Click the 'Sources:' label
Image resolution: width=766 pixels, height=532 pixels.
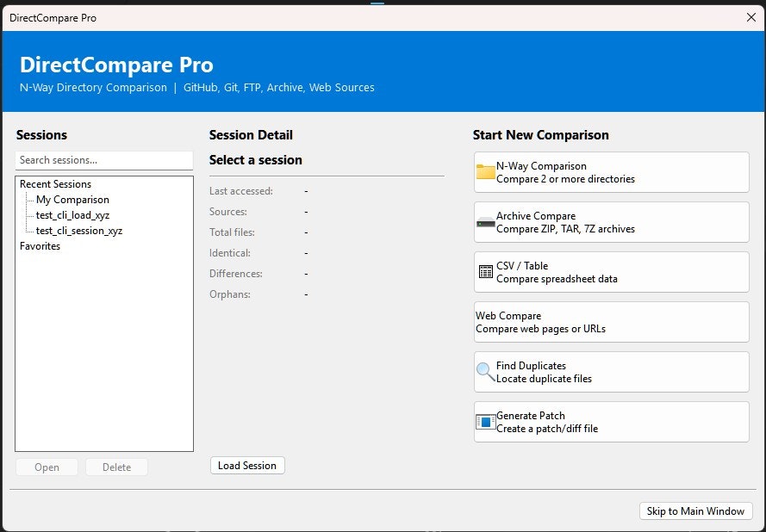click(228, 212)
